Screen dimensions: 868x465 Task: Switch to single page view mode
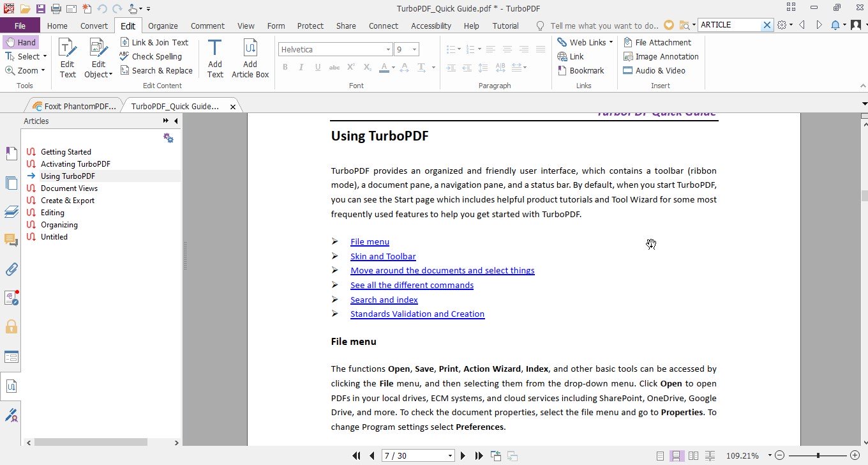pyautogui.click(x=661, y=455)
